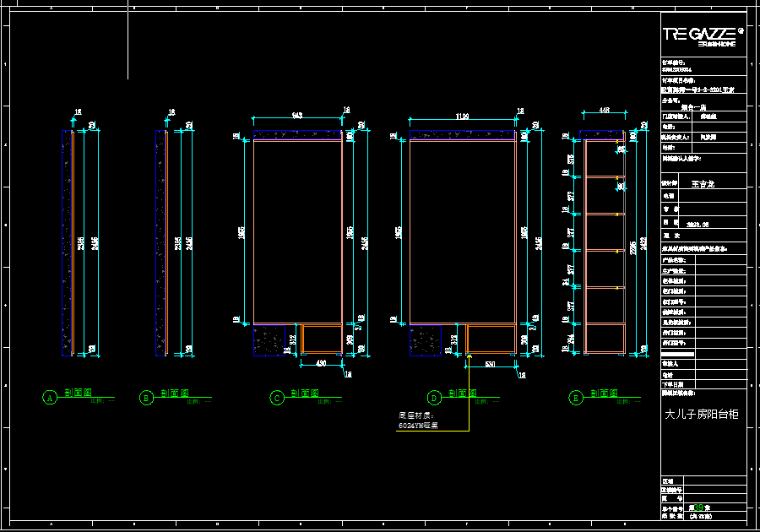Click the 剖面图 label beside marker C
This screenshot has height=532, width=760.
tap(305, 393)
